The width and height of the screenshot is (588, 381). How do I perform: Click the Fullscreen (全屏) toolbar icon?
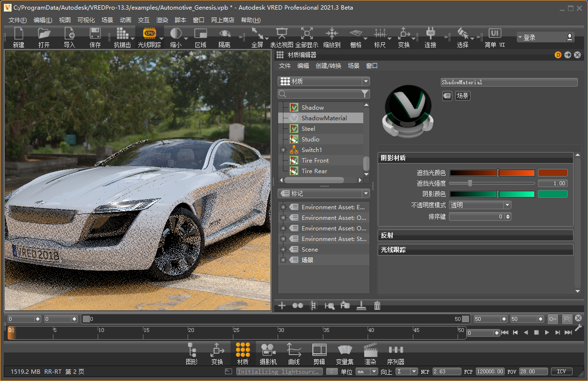tap(257, 37)
